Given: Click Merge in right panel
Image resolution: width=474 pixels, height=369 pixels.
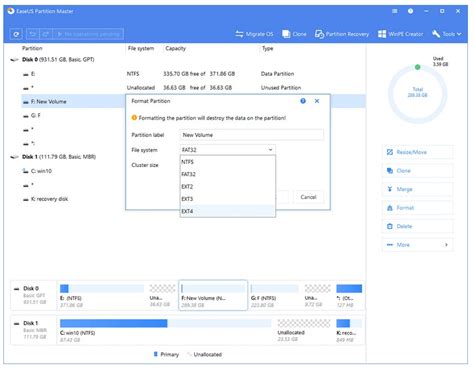Looking at the screenshot, I should (x=417, y=189).
